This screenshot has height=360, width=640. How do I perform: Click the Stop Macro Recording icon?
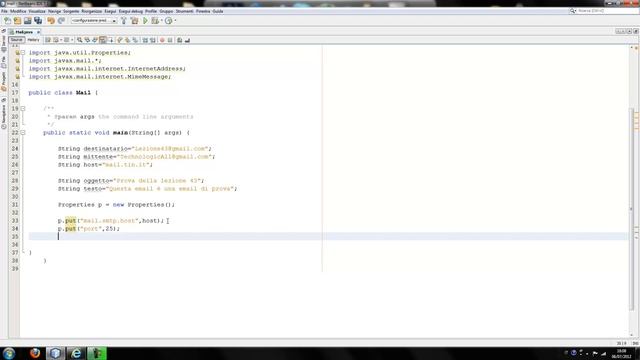click(x=170, y=40)
